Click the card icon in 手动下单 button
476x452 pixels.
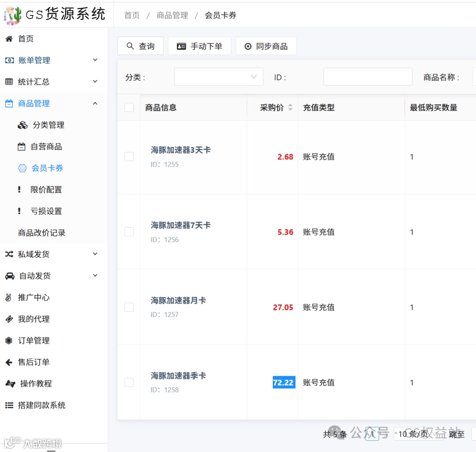[181, 46]
